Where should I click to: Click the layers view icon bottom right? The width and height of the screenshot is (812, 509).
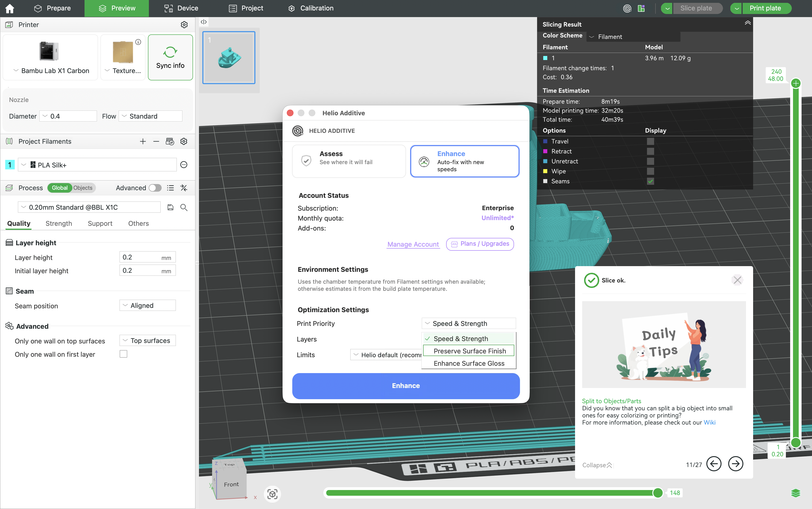(796, 493)
